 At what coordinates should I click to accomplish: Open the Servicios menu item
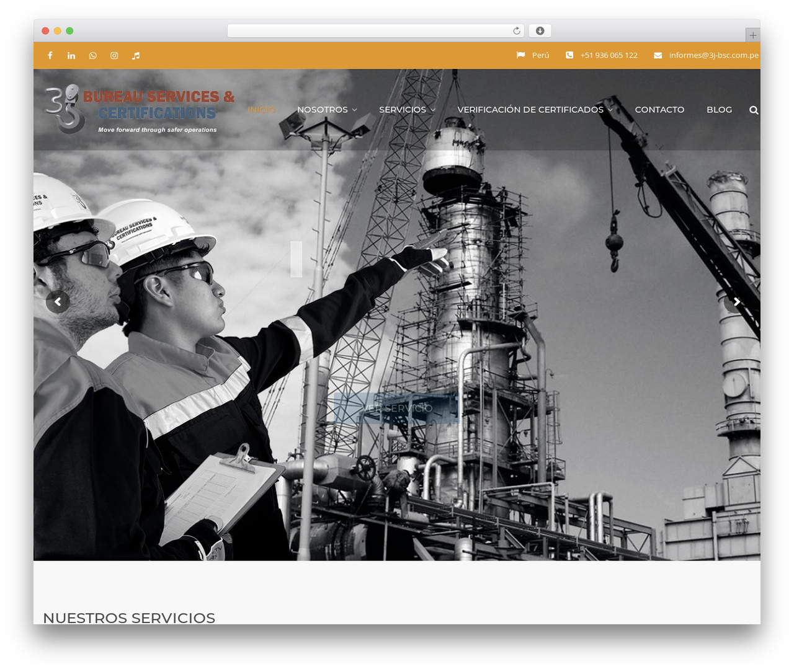(403, 110)
